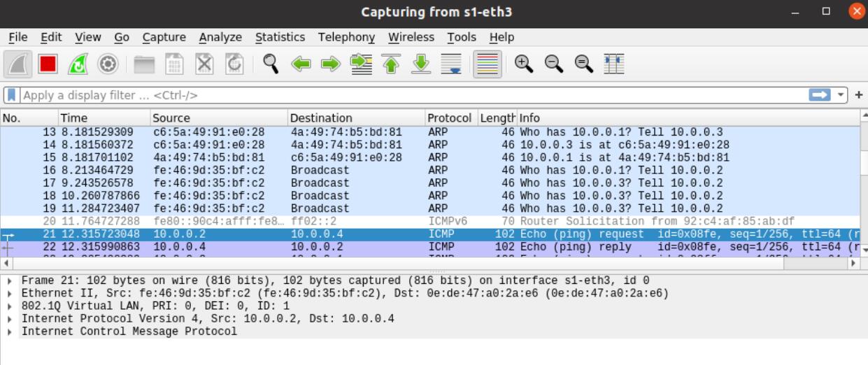This screenshot has width=868, height=365.
Task: Toggle packet list colorization
Action: pyautogui.click(x=487, y=65)
